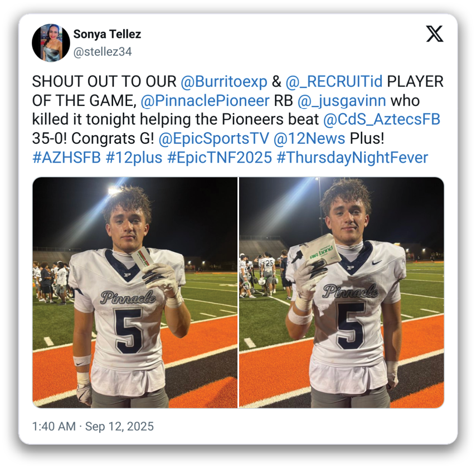Open Sonya Tellez's profile avatar
476x468 pixels.
(51, 43)
